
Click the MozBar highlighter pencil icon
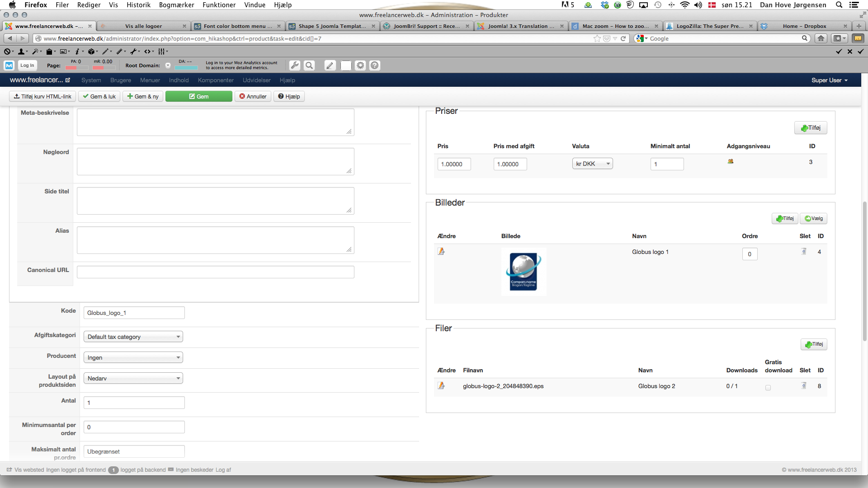330,66
